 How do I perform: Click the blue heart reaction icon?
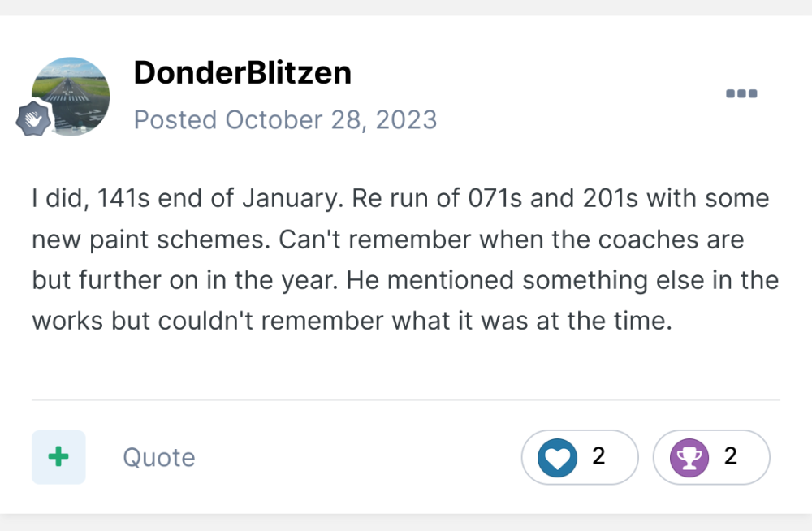click(558, 457)
